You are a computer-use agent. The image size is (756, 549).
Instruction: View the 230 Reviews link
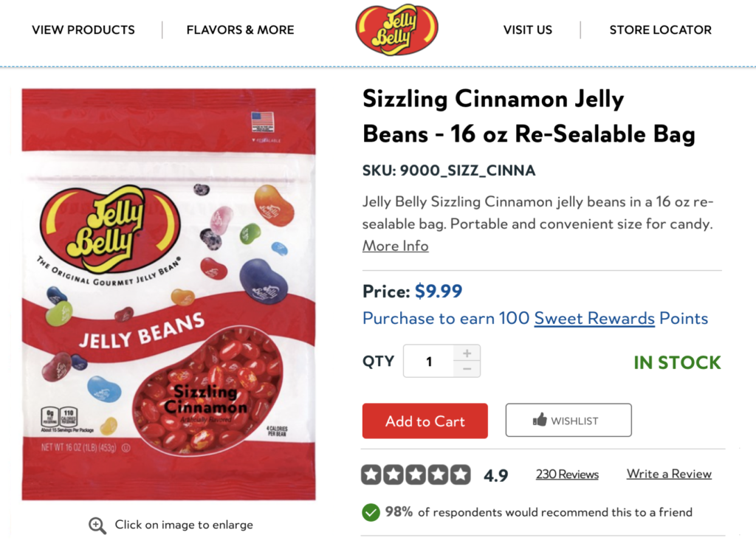[x=567, y=474]
